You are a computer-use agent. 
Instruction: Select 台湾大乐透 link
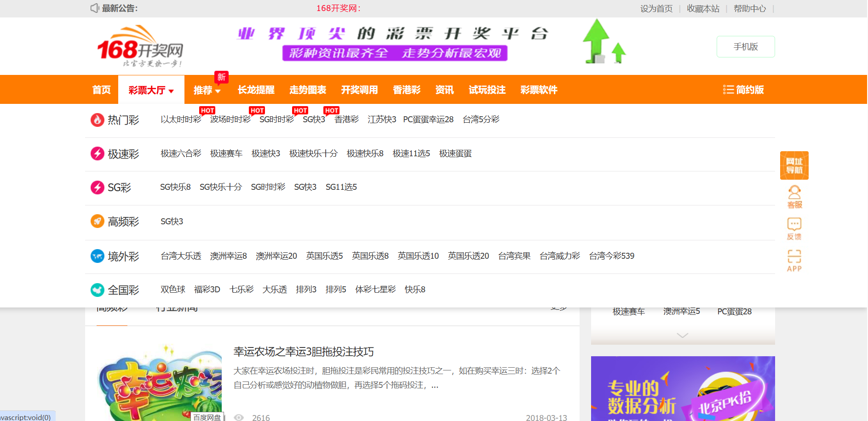[181, 256]
